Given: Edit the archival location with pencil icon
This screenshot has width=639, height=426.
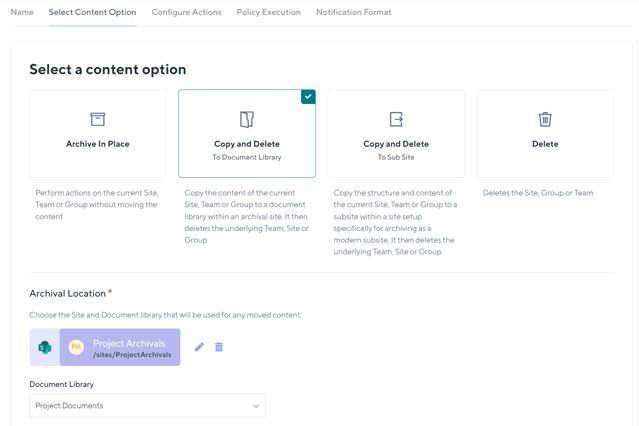Looking at the screenshot, I should 199,347.
